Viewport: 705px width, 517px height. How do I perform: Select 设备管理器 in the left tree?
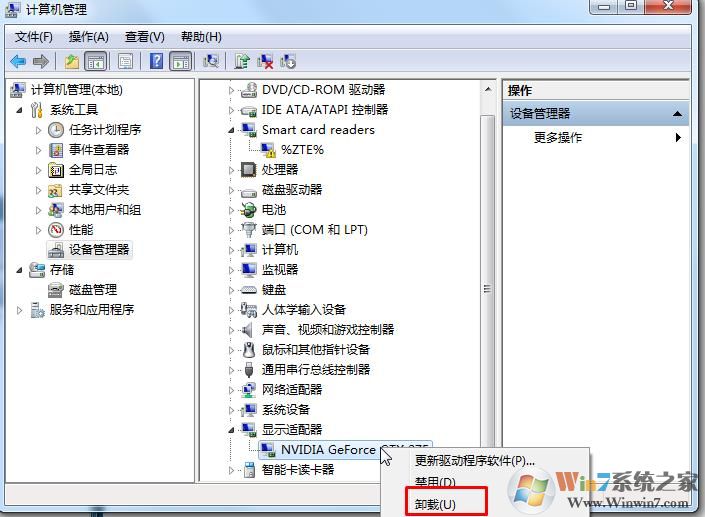tap(99, 250)
